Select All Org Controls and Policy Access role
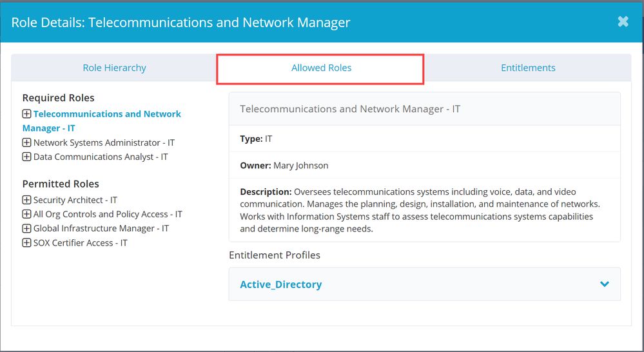The width and height of the screenshot is (644, 352). [x=108, y=214]
